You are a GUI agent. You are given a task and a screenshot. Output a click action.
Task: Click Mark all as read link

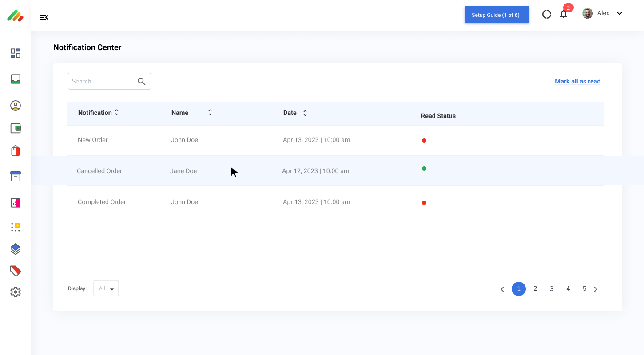577,81
